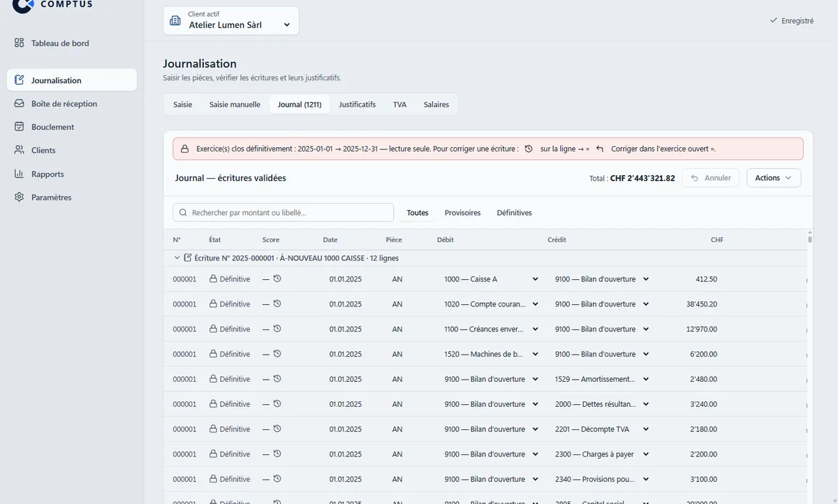838x504 pixels.
Task: Click the Rapports bar chart icon
Action: 20,174
